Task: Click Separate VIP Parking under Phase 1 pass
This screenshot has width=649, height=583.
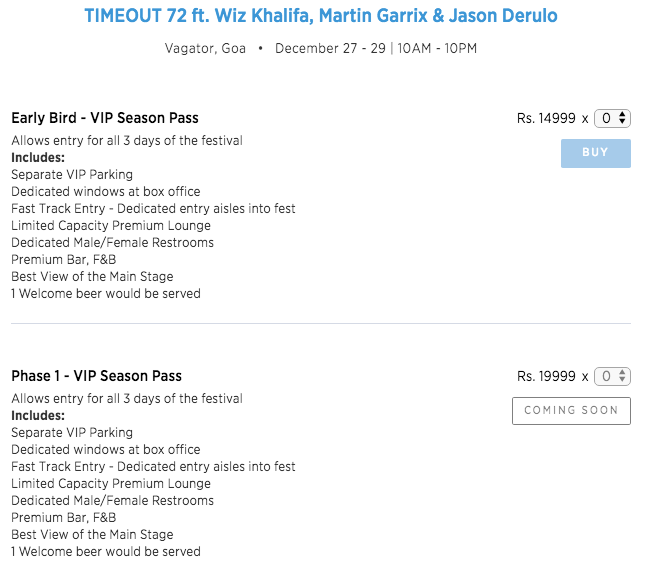Action: coord(72,432)
